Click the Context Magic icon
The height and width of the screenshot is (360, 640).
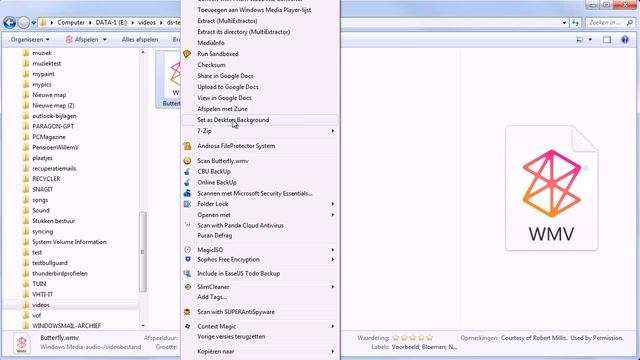click(187, 327)
